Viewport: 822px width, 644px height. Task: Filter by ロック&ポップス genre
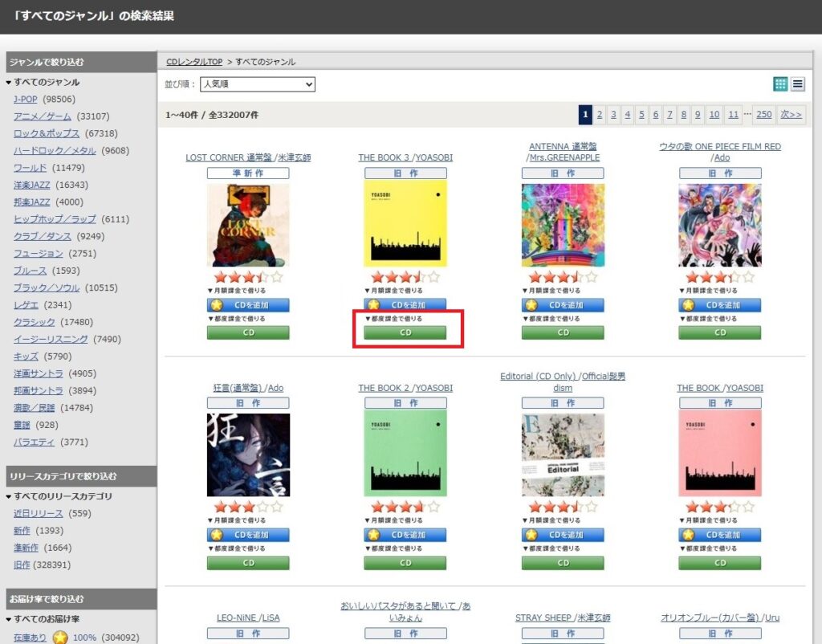[47, 133]
